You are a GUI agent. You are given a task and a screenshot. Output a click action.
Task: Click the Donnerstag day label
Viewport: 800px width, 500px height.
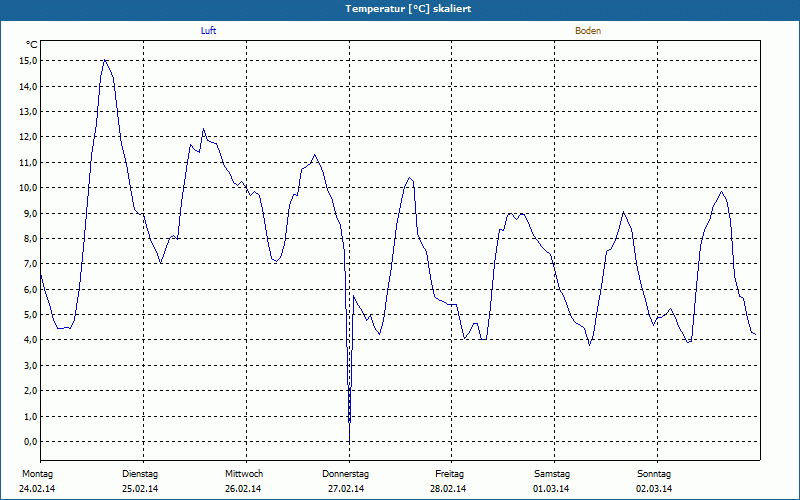[345, 474]
